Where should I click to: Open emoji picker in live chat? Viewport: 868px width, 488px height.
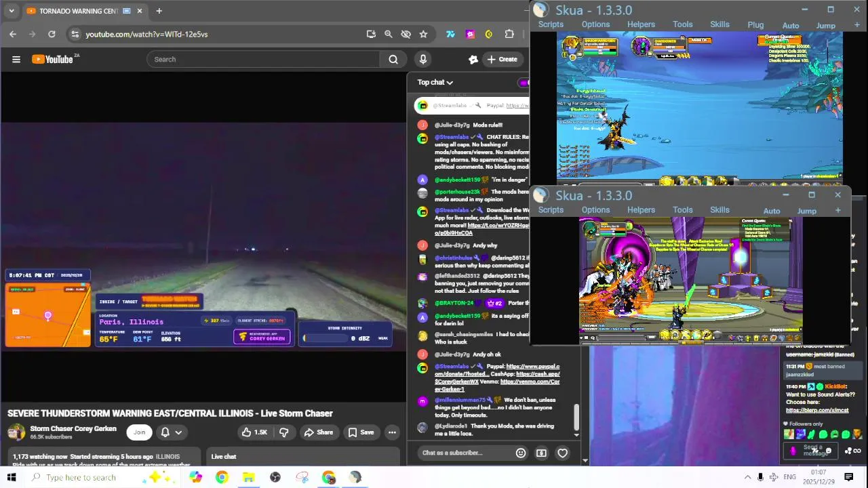[x=521, y=453]
